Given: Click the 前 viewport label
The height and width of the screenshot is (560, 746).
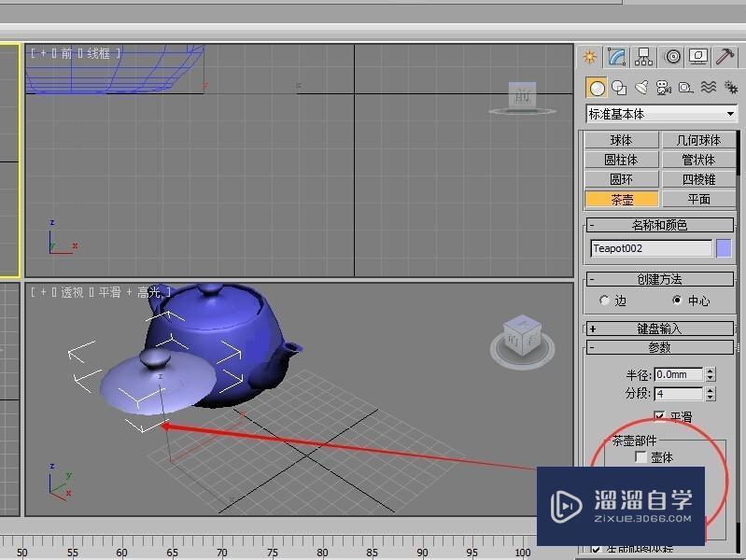Looking at the screenshot, I should [x=66, y=53].
